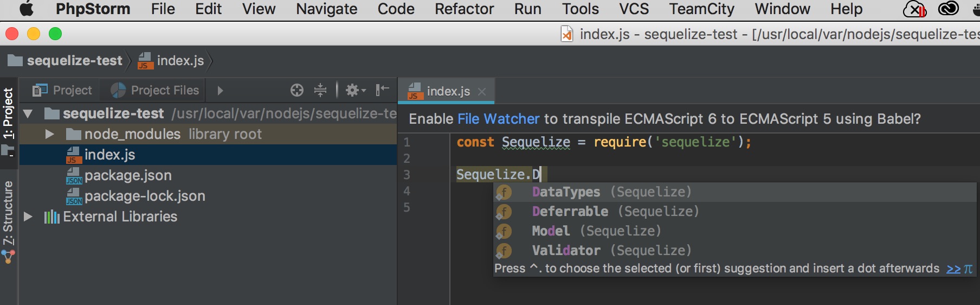Expand the node_modules folder

click(x=49, y=134)
